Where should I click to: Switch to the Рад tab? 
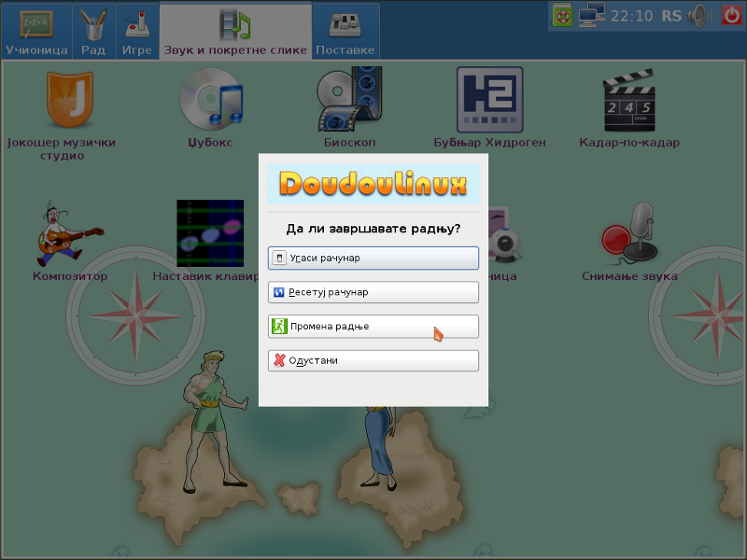pyautogui.click(x=93, y=31)
